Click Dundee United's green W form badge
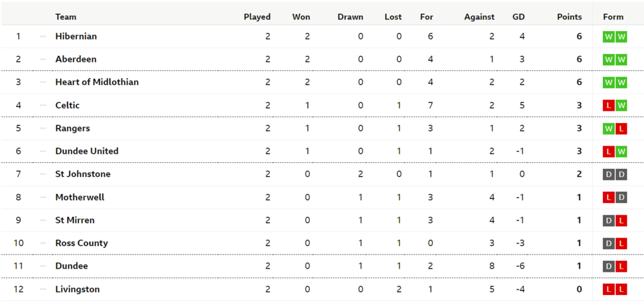Viewport: 644px width, 306px height. [x=621, y=151]
